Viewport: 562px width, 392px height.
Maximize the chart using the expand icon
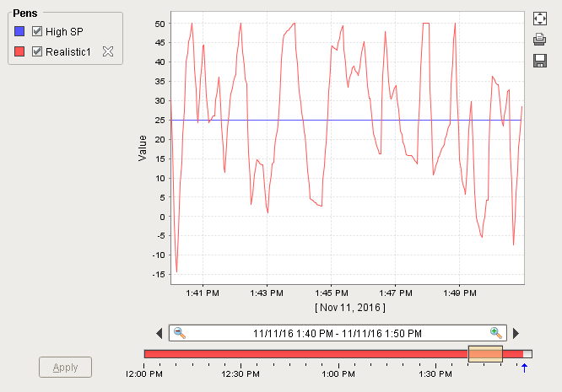(x=540, y=19)
